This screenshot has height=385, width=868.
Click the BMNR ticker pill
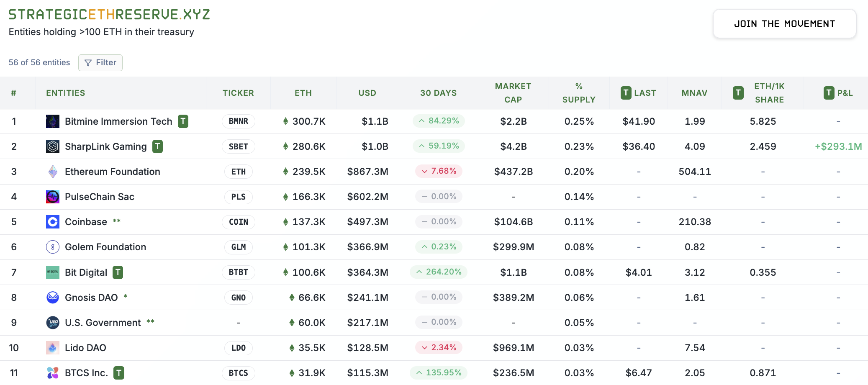(x=238, y=121)
